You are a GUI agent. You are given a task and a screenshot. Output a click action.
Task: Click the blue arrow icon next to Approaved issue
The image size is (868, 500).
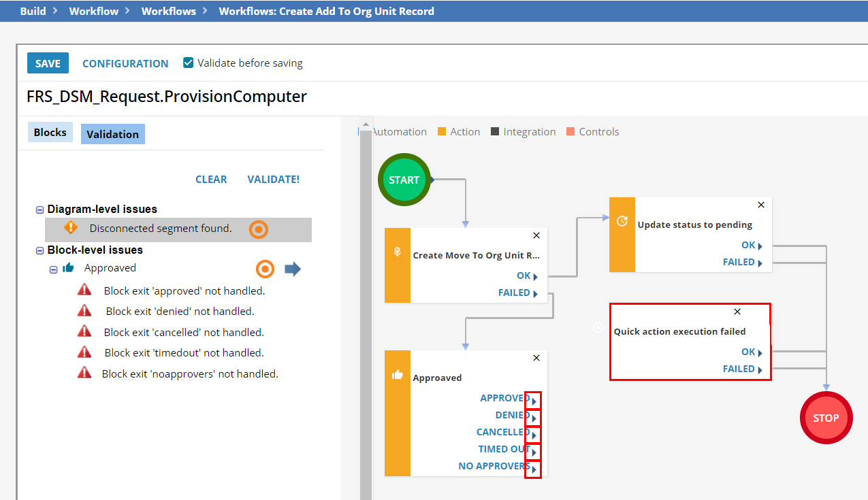click(x=293, y=269)
